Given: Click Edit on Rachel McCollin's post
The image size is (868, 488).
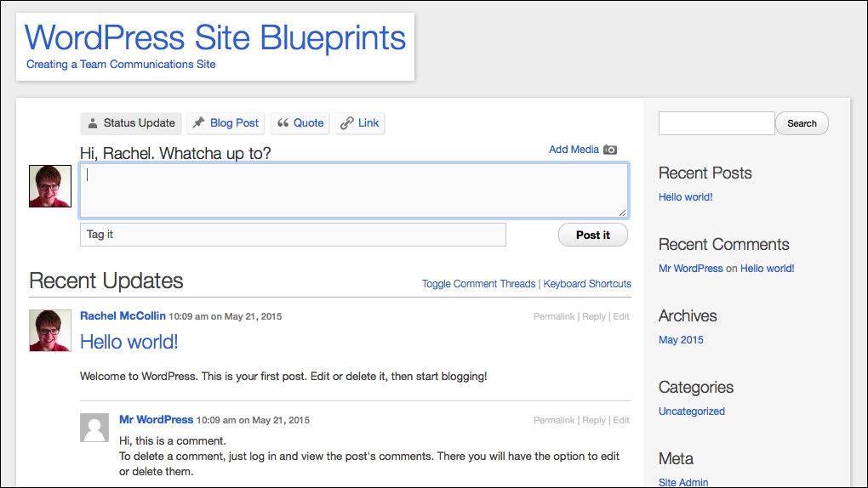Looking at the screenshot, I should coord(621,316).
